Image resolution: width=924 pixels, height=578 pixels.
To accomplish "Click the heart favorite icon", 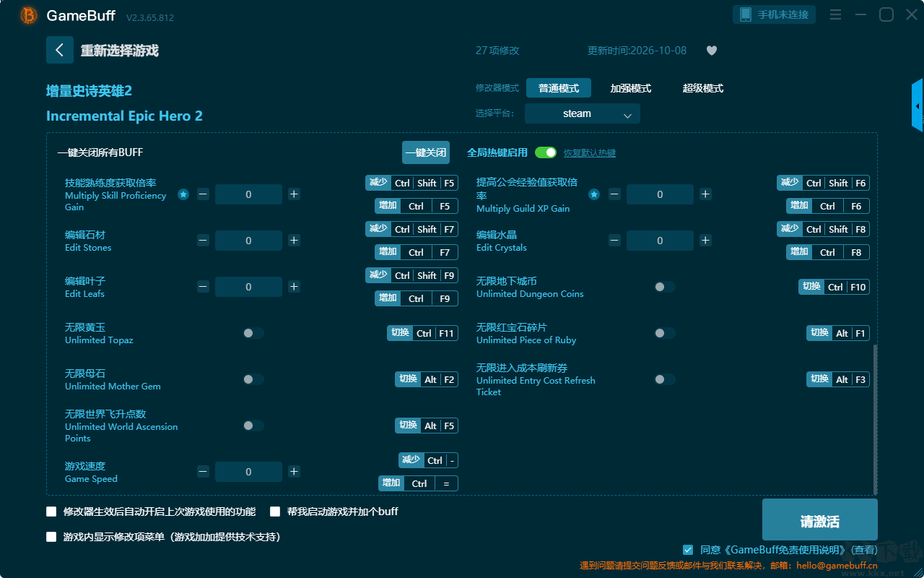I will (712, 51).
